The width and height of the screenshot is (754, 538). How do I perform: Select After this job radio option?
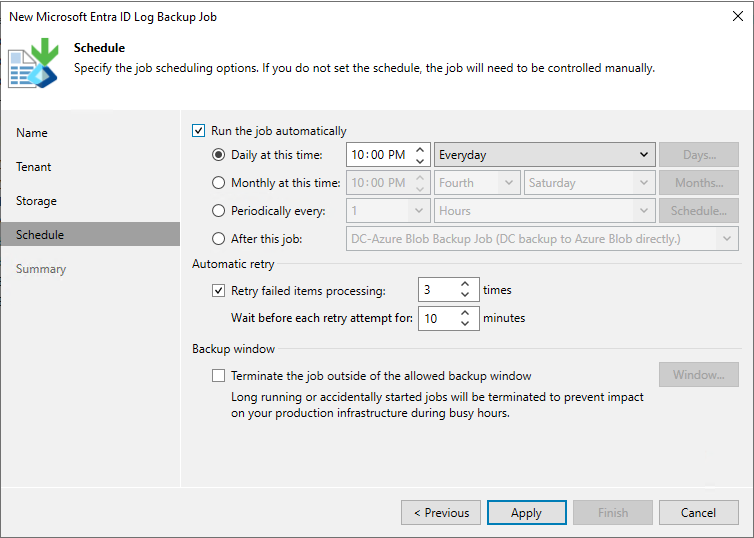click(219, 239)
